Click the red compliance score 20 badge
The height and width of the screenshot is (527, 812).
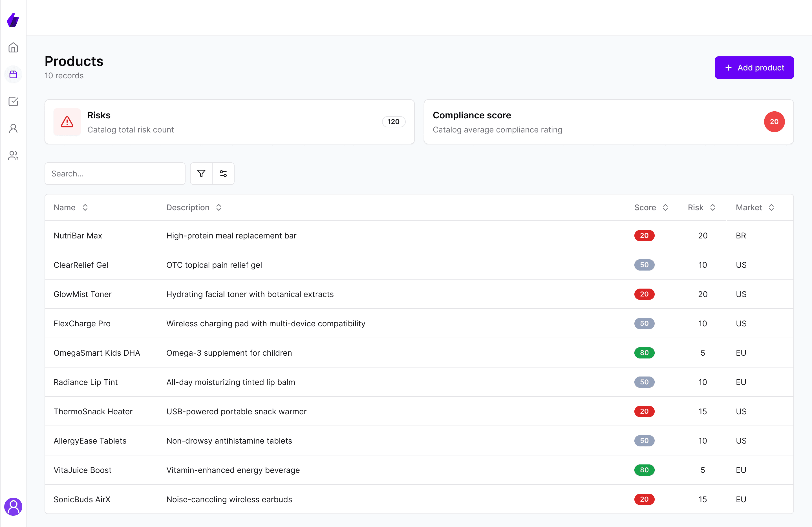[774, 122]
